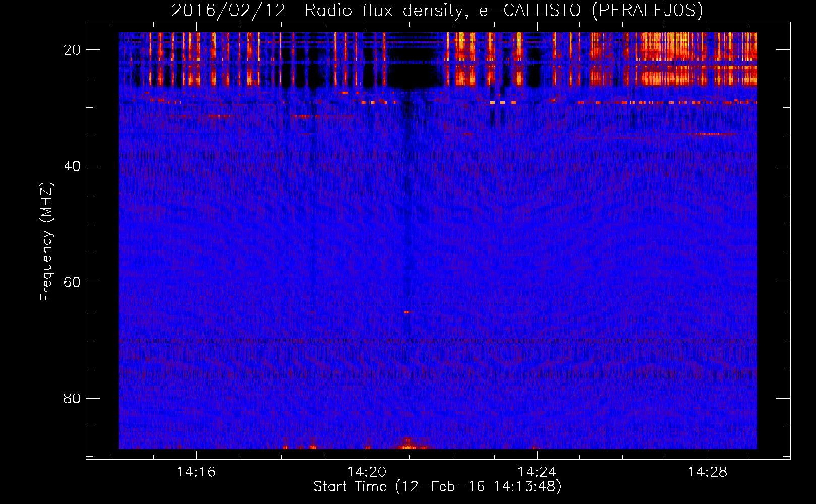Click the 'Start Time (12-Feb-16 14:13:48)' axis label

[437, 486]
